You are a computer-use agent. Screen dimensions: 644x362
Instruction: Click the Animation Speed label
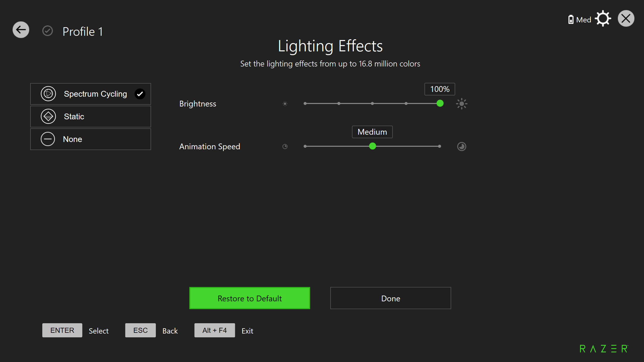point(210,147)
